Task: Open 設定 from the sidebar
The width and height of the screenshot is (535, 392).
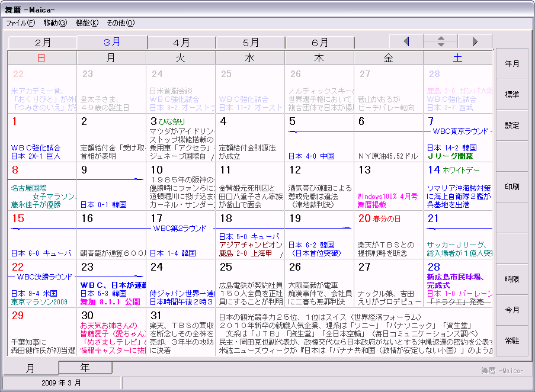Action: click(512, 126)
